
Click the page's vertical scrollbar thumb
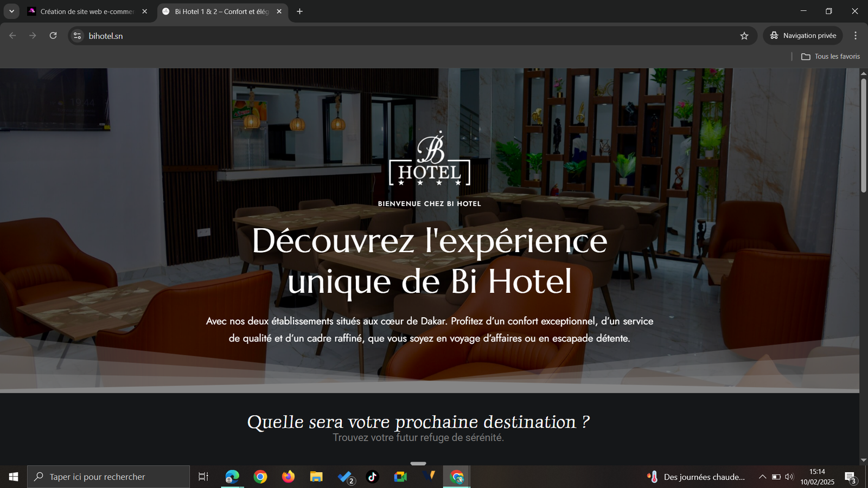coord(863,136)
